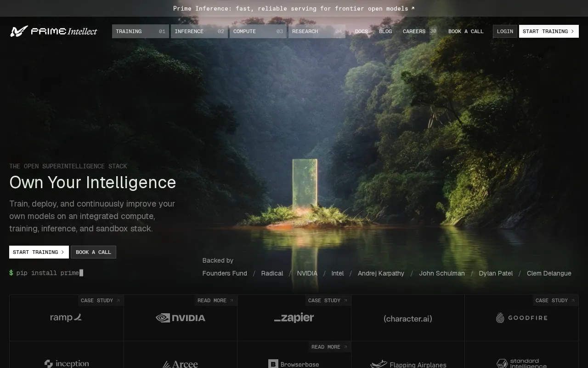The width and height of the screenshot is (588, 368).
Task: Click John Schulman in the backers list
Action: pyautogui.click(x=442, y=273)
